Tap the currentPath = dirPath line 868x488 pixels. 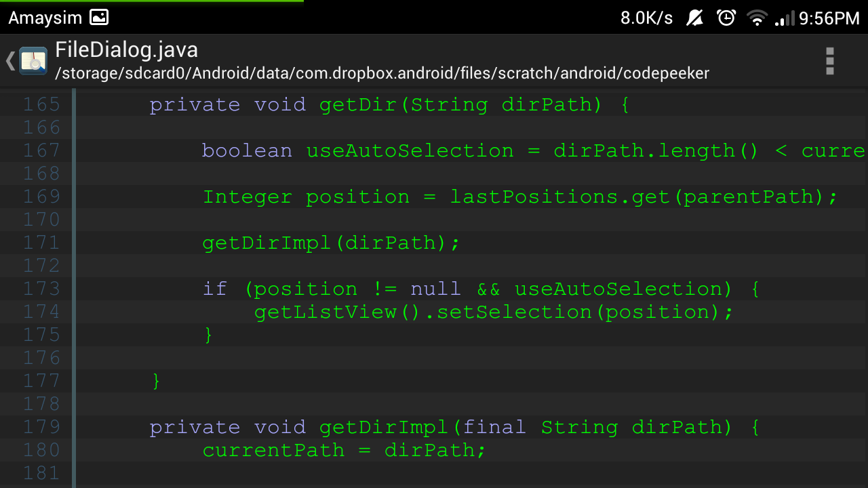point(344,451)
